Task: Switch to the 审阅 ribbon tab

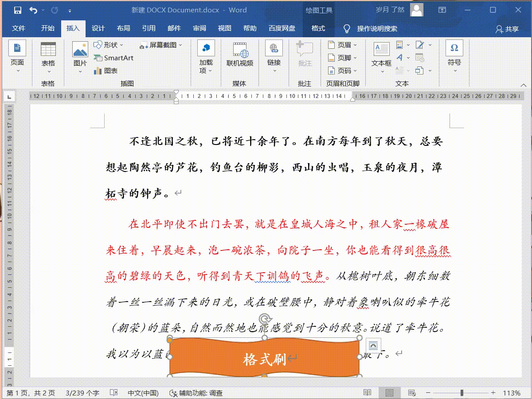Action: point(199,28)
